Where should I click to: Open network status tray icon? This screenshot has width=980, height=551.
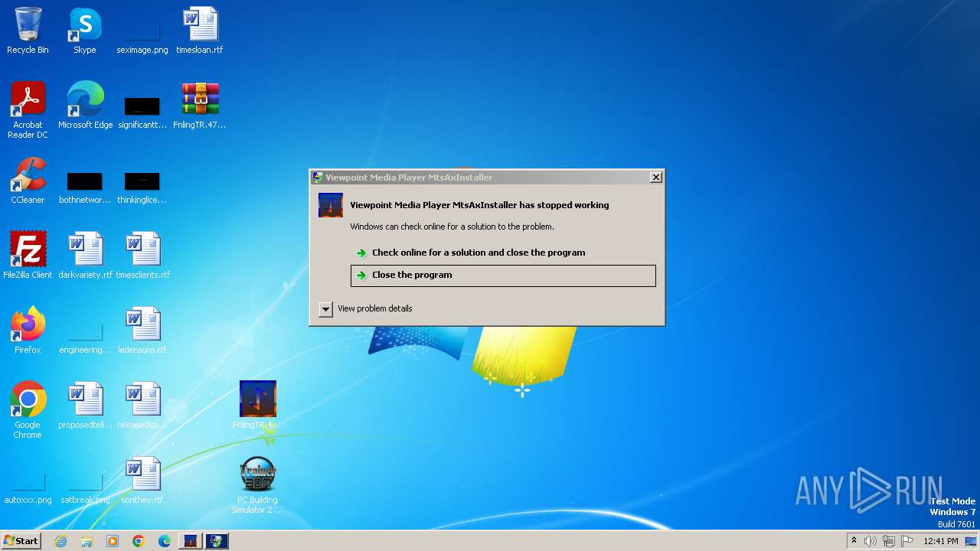coord(889,541)
